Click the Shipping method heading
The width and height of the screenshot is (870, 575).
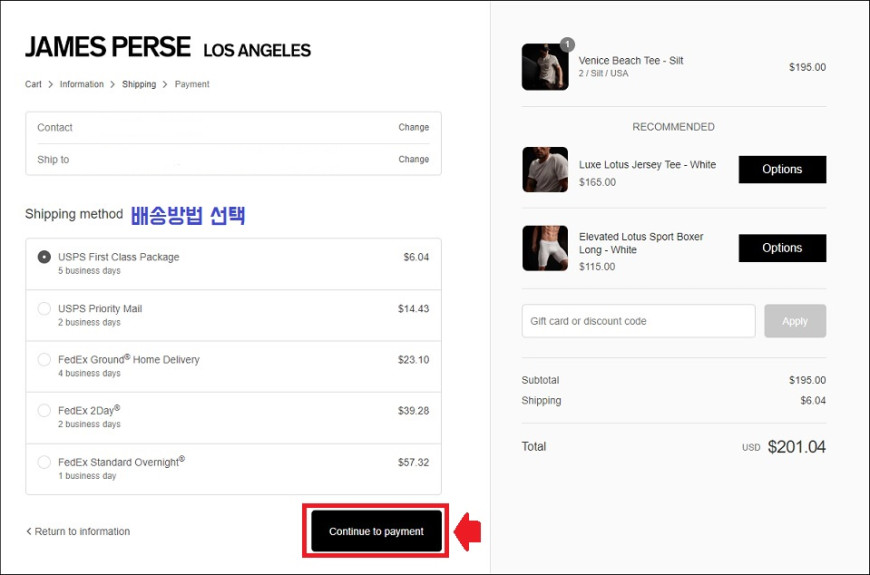pos(74,214)
